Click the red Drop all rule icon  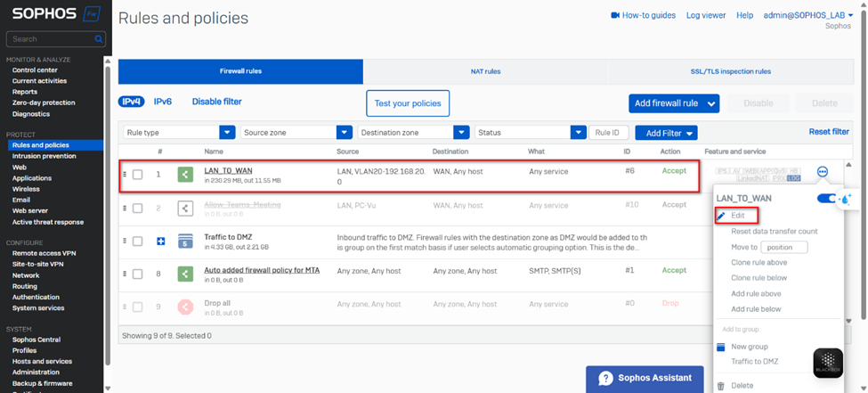pyautogui.click(x=185, y=307)
